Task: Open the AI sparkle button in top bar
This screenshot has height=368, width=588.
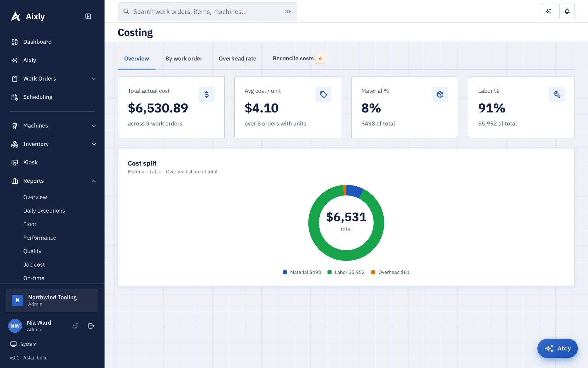Action: pos(548,11)
